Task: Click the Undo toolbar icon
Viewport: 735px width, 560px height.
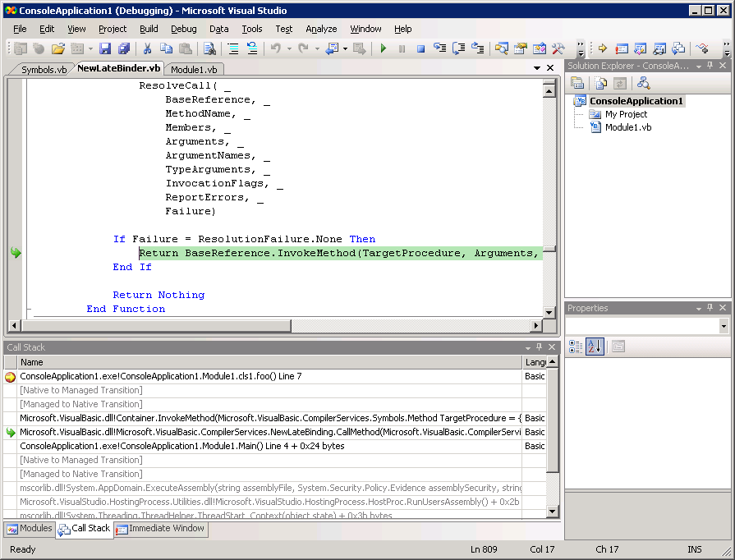Action: 276,48
